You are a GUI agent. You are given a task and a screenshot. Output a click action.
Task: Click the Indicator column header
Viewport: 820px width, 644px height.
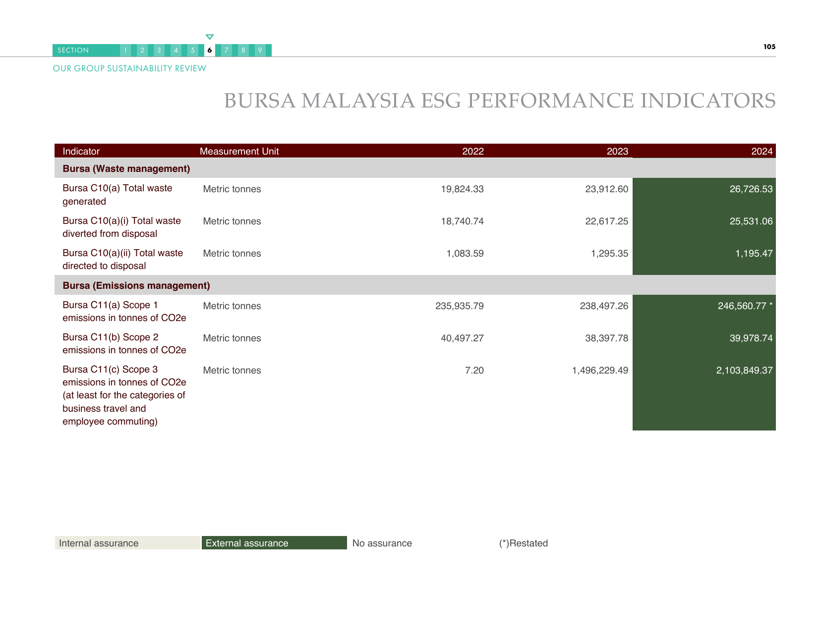81,151
